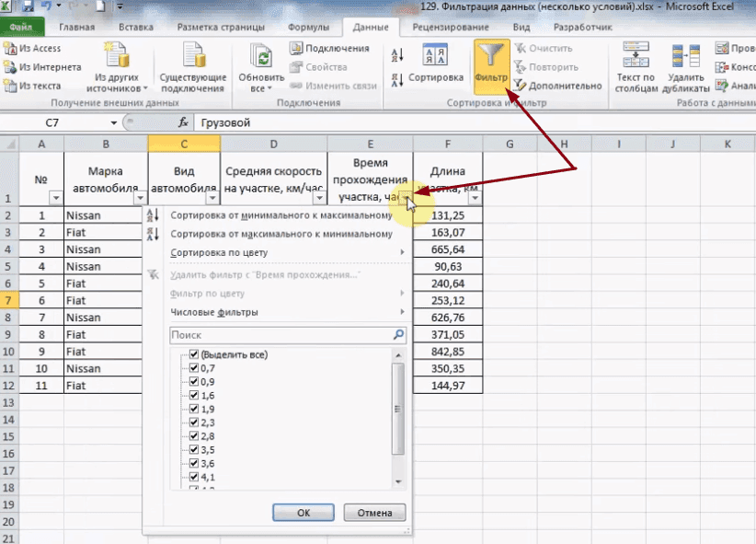
Task: Open the Sort dialog button
Action: click(x=435, y=64)
